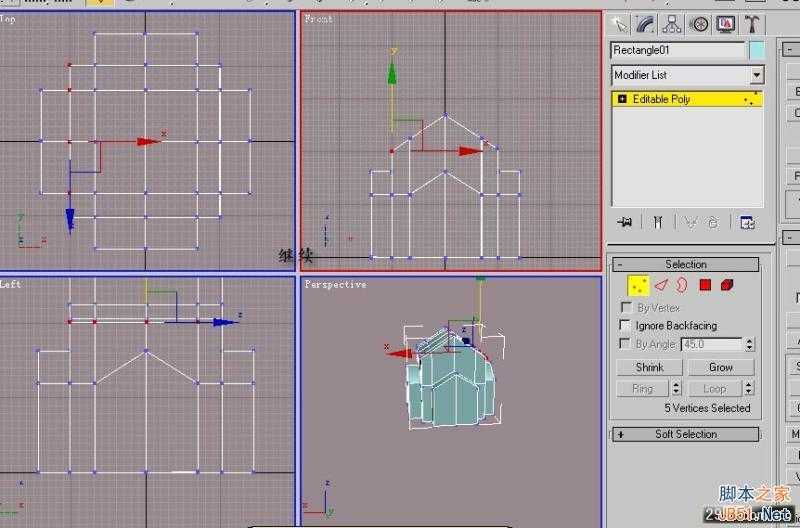This screenshot has width=800, height=528.
Task: Click red X-axis gizmo arrow in Top viewport
Action: 148,142
